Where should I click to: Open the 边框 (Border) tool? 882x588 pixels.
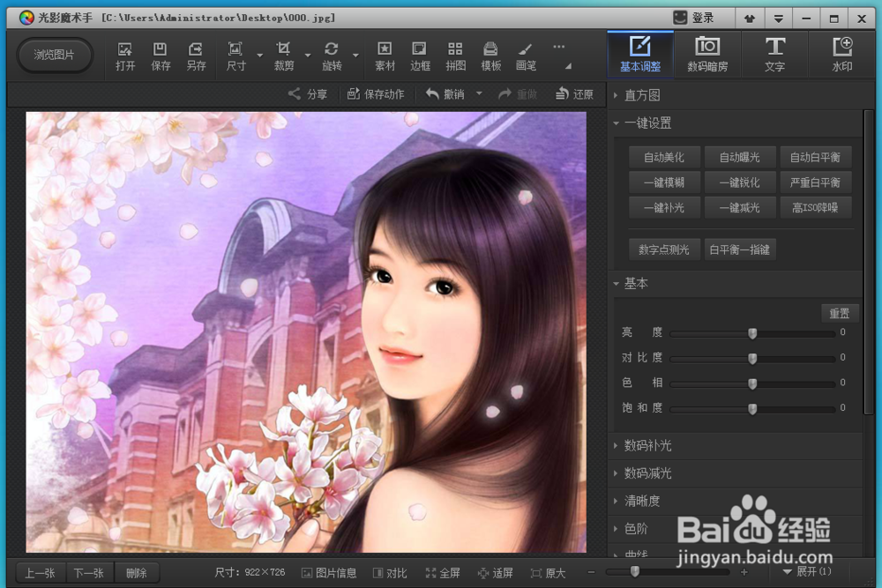click(420, 56)
